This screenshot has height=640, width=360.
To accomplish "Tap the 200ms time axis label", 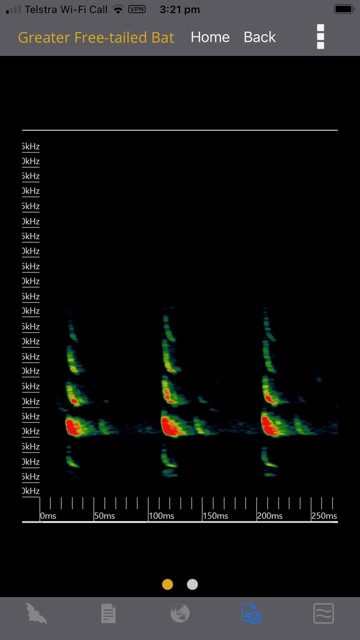I will (x=270, y=516).
